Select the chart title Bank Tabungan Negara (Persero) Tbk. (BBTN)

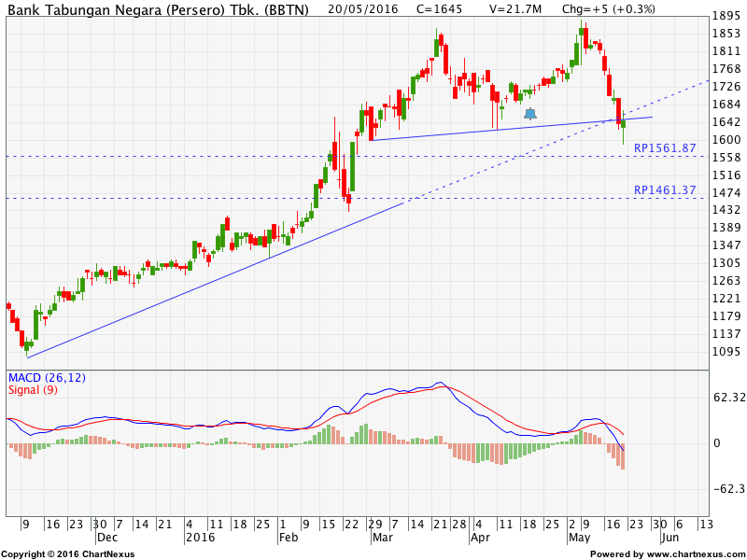(x=158, y=9)
